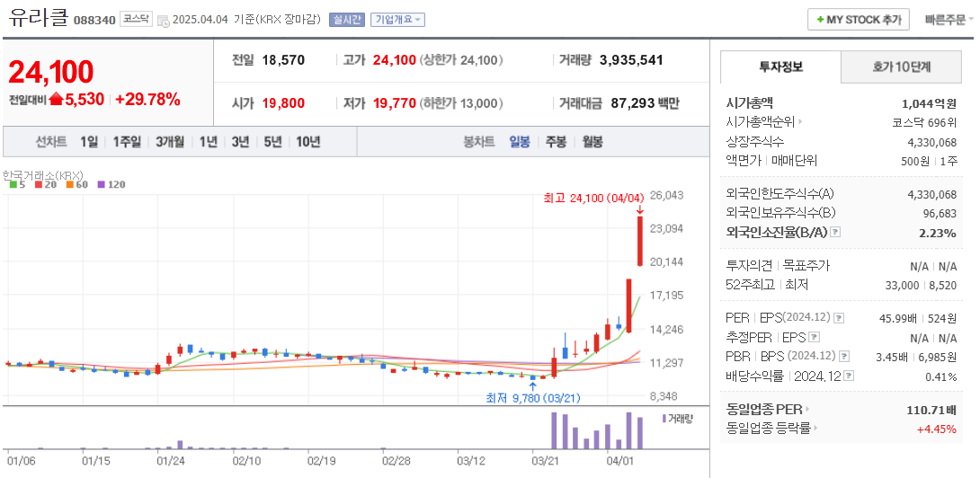Open the 동일업종 PER link

(766, 410)
